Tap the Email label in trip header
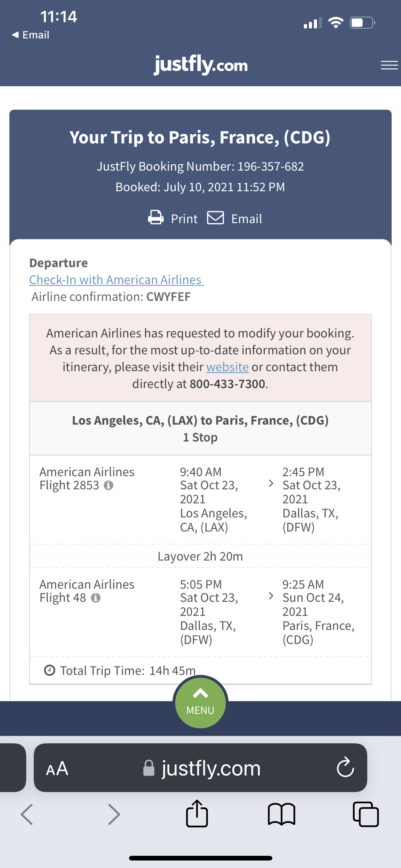The width and height of the screenshot is (401, 868). pos(246,219)
